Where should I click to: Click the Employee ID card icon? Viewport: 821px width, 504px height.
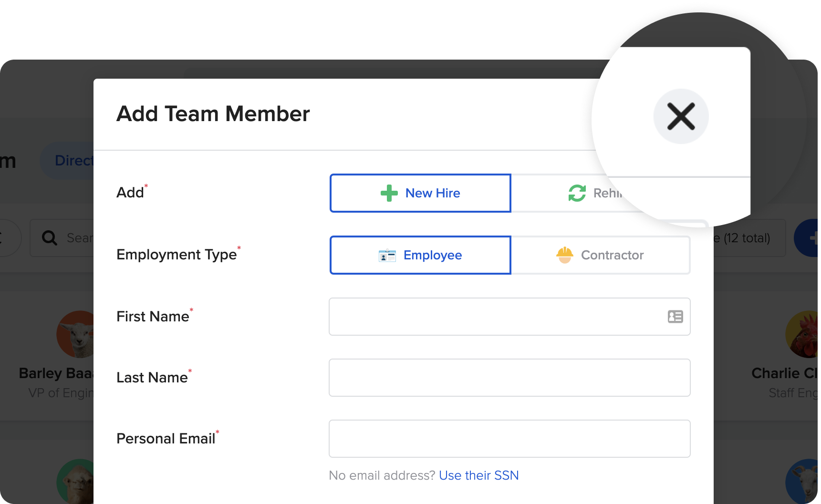[x=387, y=256]
